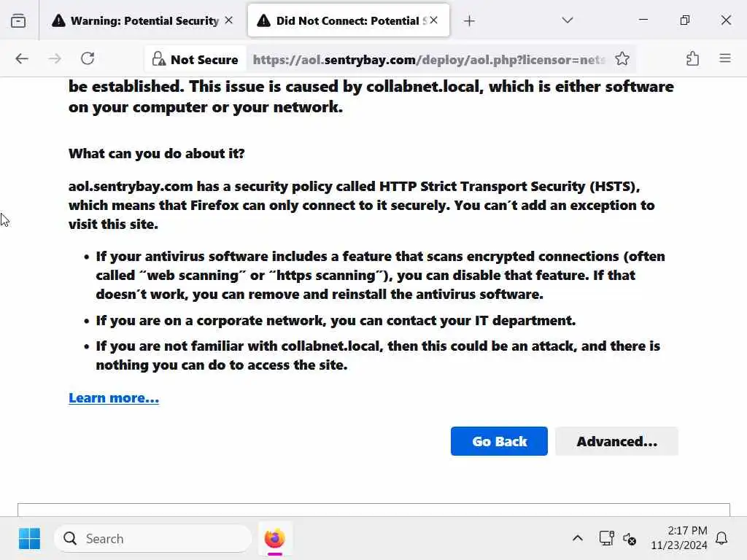This screenshot has height=560, width=747.
Task: Click the Not Secure lock icon
Action: (158, 59)
